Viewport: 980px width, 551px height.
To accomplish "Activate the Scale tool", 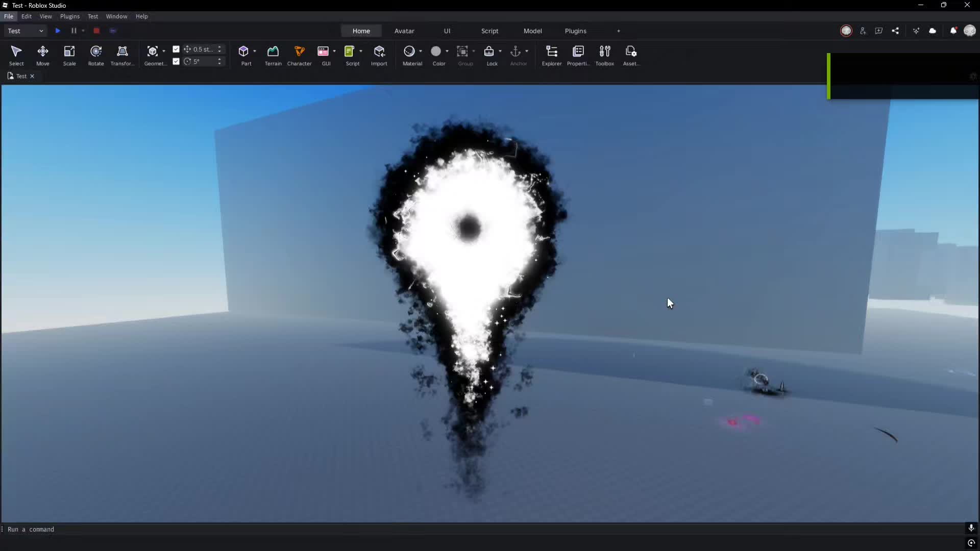I will [69, 56].
